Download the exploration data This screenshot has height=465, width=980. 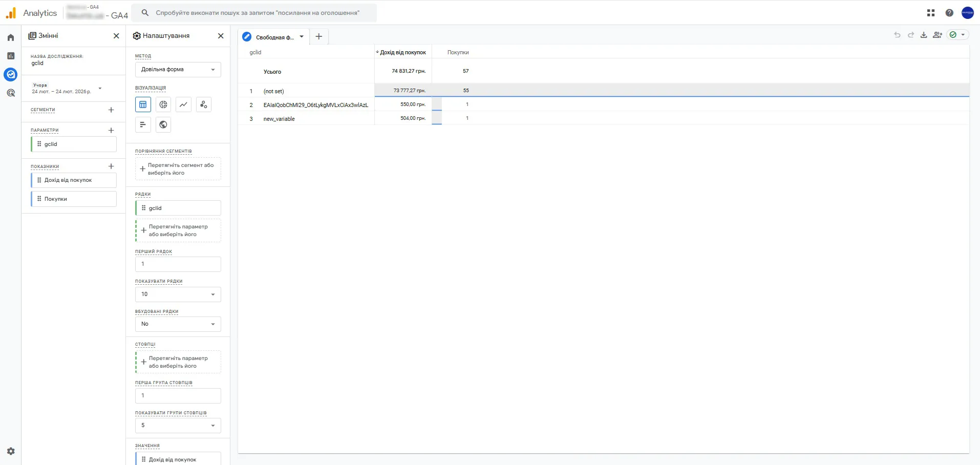click(924, 35)
